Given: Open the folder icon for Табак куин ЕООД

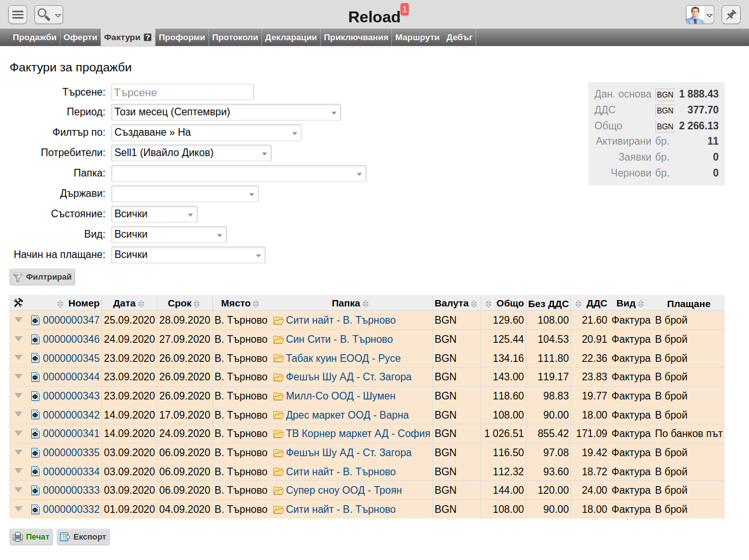Looking at the screenshot, I should [278, 359].
